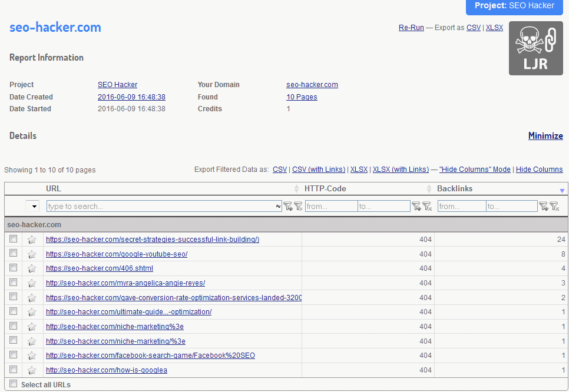Star the google-youtube-seo URL row

[x=32, y=254]
